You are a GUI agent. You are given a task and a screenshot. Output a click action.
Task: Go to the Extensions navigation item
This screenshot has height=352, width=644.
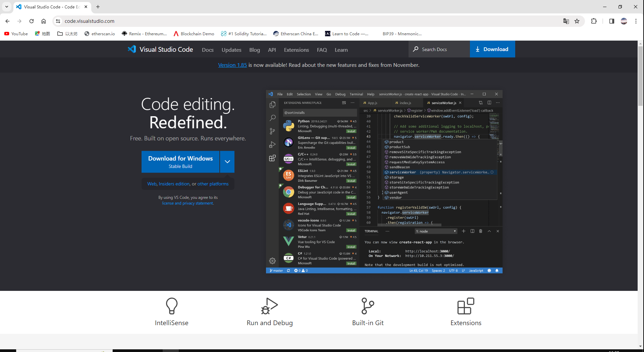point(296,50)
